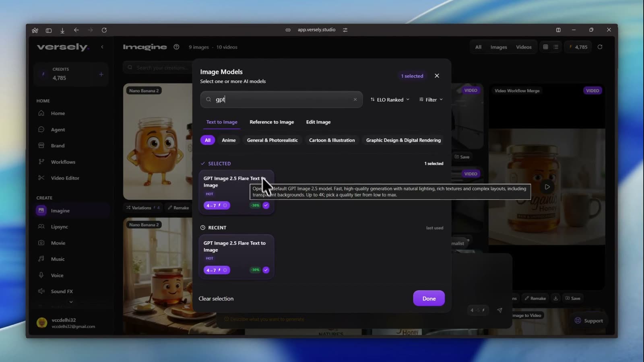
Task: Select the All category chip
Action: point(208,140)
